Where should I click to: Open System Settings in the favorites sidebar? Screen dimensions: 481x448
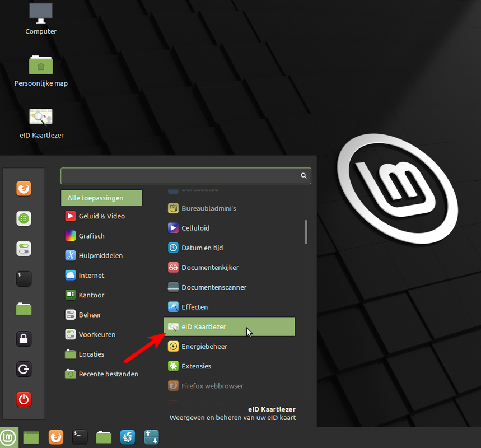click(24, 249)
